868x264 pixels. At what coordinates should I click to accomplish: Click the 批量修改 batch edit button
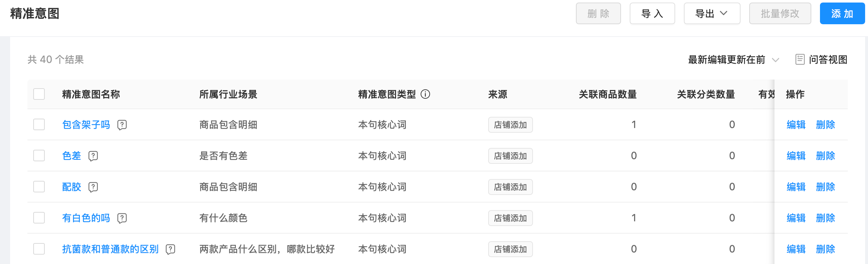tap(780, 13)
